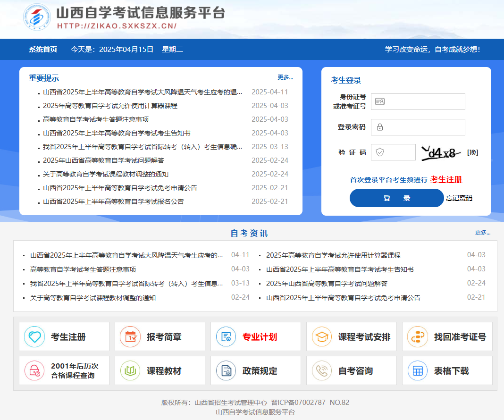The height and width of the screenshot is (420, 504).
Task: Click the 报考简章 calendar icon
Action: tap(130, 336)
